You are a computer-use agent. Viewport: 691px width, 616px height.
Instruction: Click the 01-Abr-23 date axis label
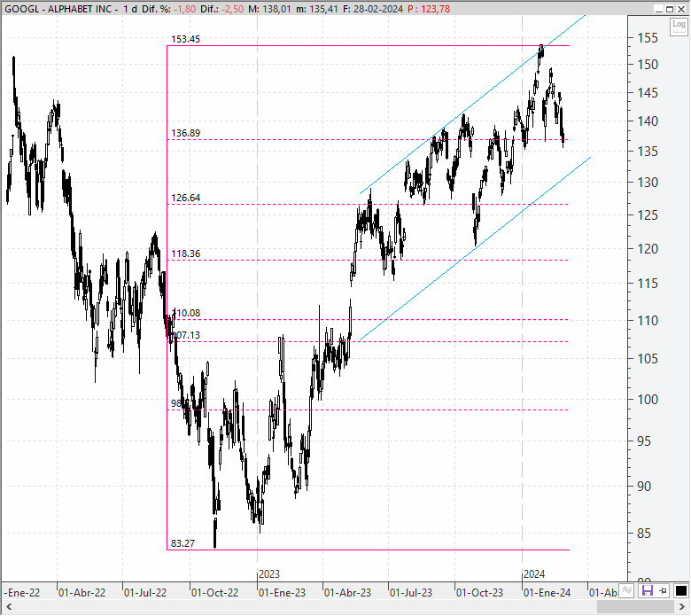tap(347, 593)
